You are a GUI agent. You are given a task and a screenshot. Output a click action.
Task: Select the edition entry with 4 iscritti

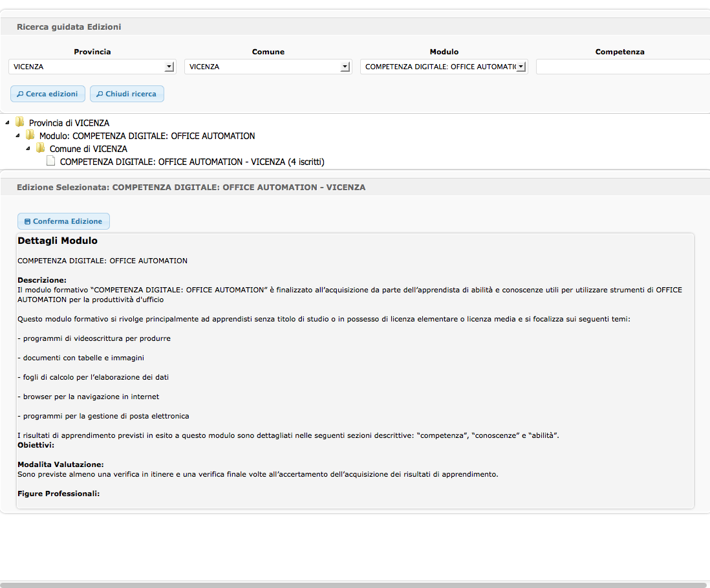click(x=192, y=162)
